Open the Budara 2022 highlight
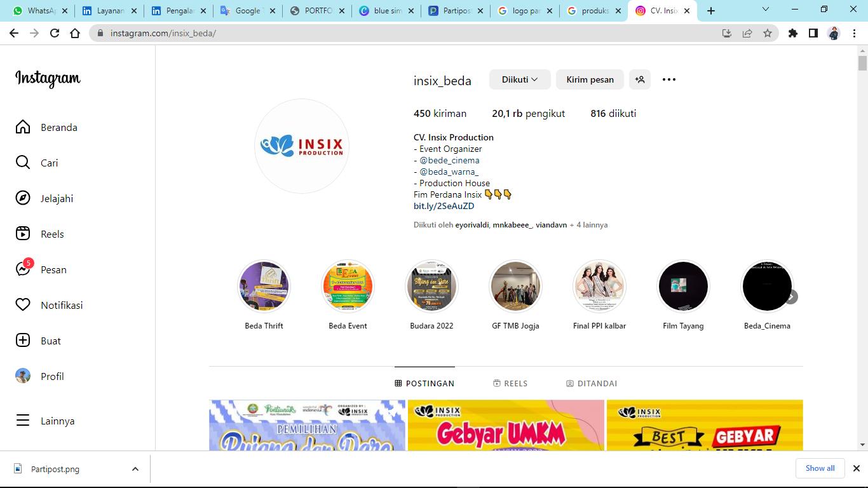 point(431,295)
